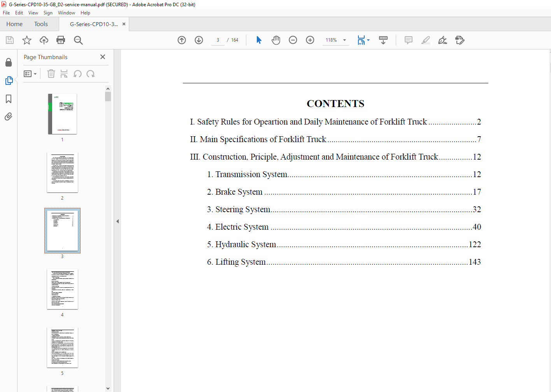
Task: Close the G-Series document tab
Action: [124, 24]
